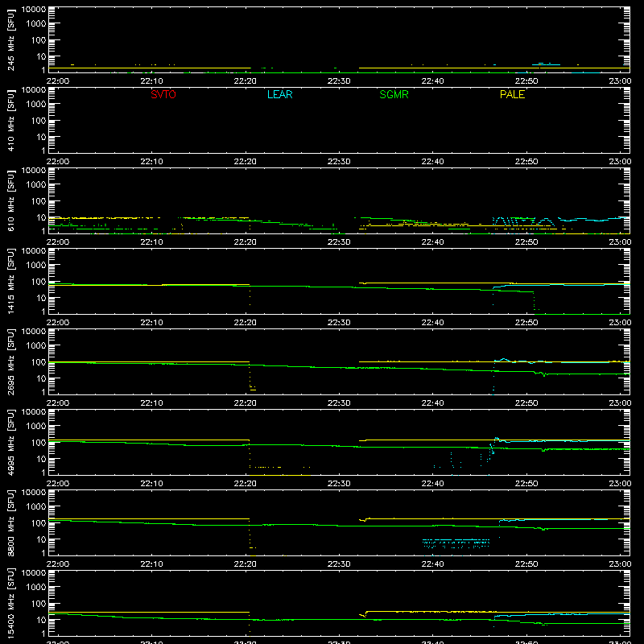Click 22:20 time label below 610 MHz plot
Screen dimensions: 644x644
[x=246, y=242]
